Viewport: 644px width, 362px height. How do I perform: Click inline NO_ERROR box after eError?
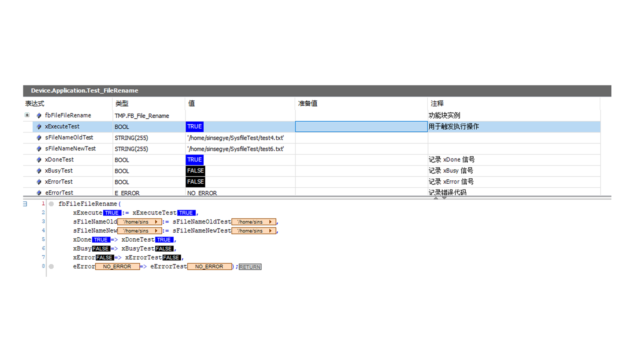pos(117,266)
